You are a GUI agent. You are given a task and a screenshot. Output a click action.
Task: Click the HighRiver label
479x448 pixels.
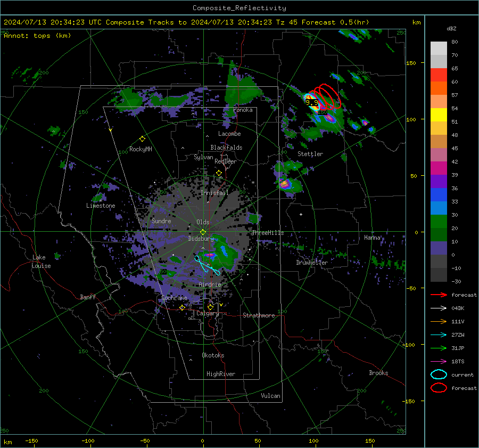[x=221, y=374]
